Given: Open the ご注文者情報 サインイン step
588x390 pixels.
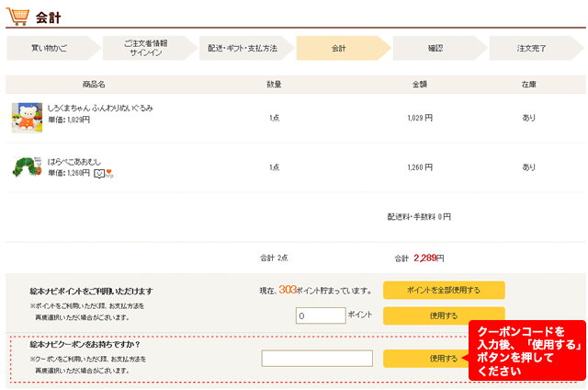Looking at the screenshot, I should [146, 48].
